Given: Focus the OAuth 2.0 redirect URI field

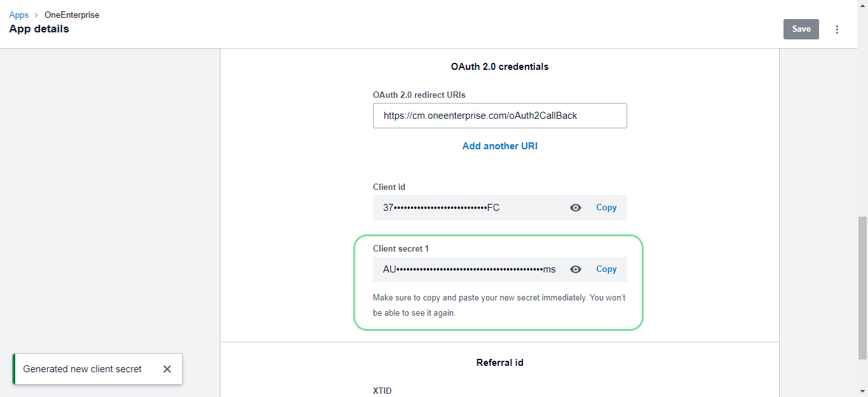Looking at the screenshot, I should click(499, 116).
